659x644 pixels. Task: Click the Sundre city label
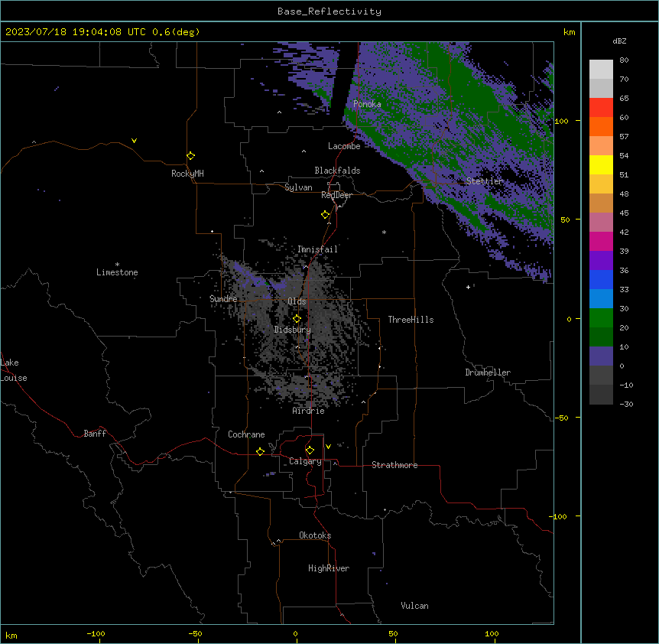[x=223, y=299]
